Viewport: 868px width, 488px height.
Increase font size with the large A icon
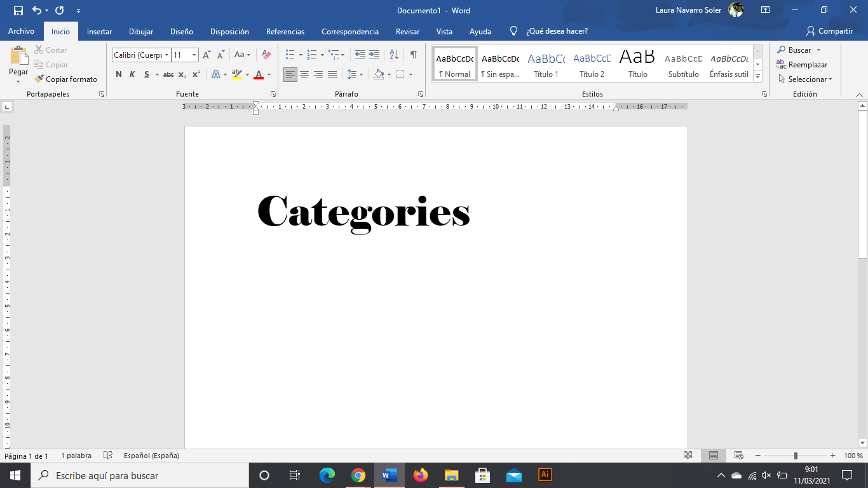coord(207,55)
